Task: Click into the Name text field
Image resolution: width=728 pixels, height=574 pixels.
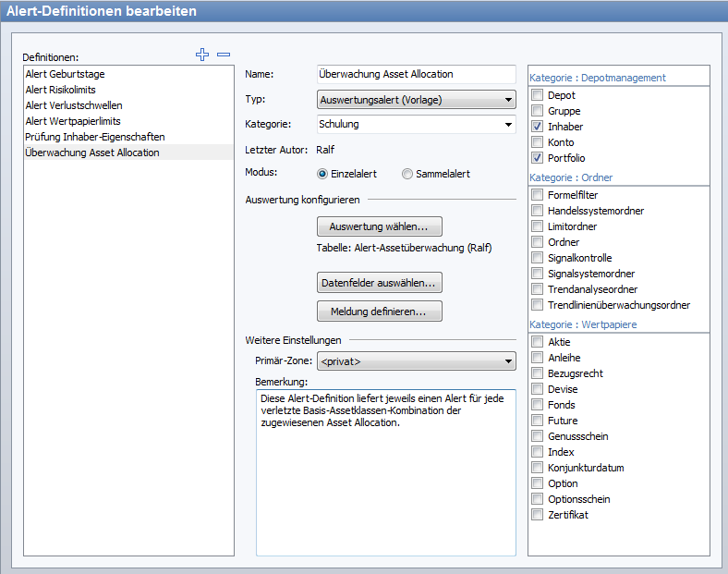Action: (x=415, y=74)
